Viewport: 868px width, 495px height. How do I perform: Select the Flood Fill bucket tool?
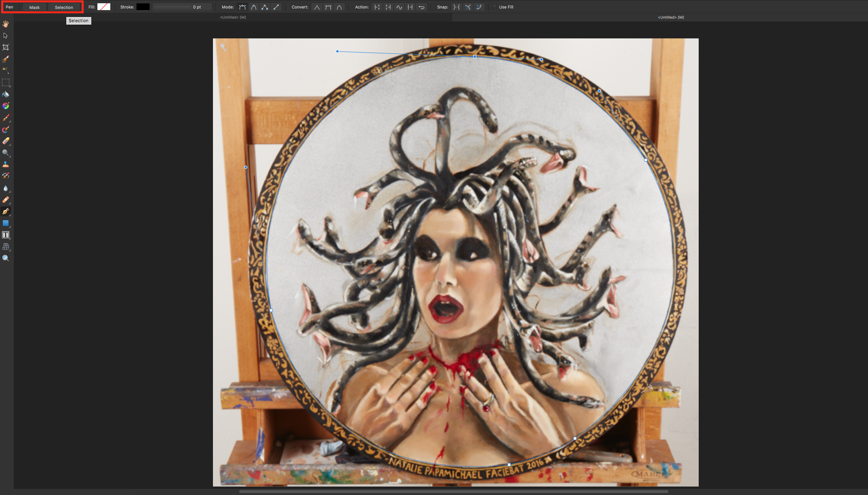[x=6, y=94]
